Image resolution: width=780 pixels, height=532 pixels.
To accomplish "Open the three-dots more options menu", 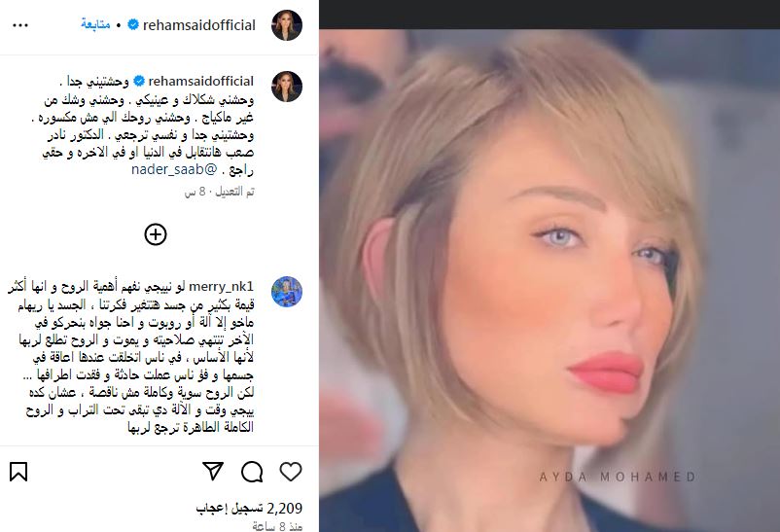I will click(x=19, y=25).
